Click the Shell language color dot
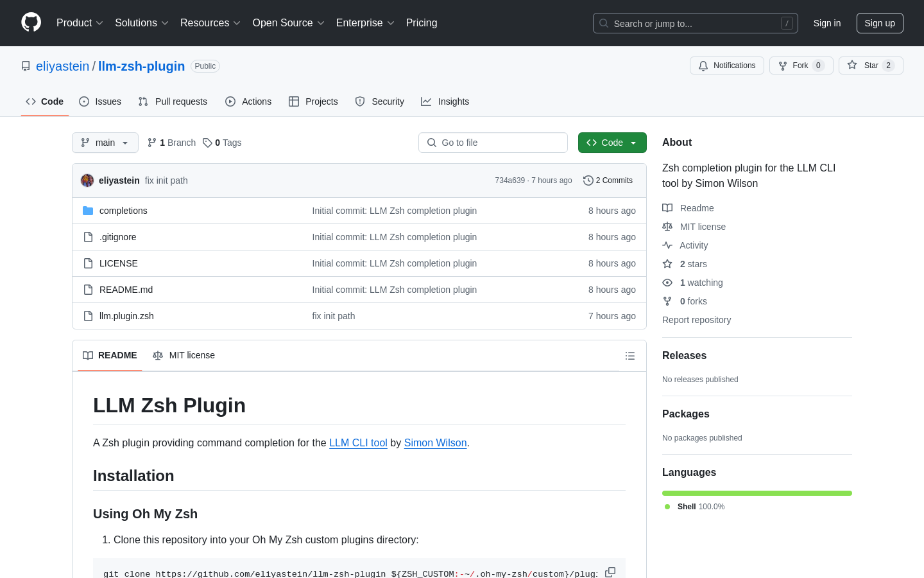The image size is (924, 578). (667, 507)
